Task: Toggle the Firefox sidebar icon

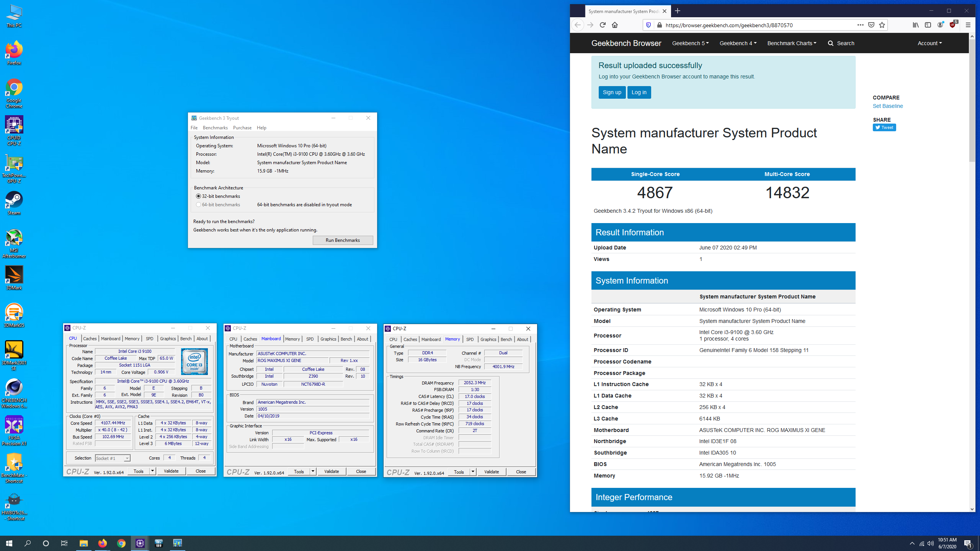Action: tap(928, 25)
